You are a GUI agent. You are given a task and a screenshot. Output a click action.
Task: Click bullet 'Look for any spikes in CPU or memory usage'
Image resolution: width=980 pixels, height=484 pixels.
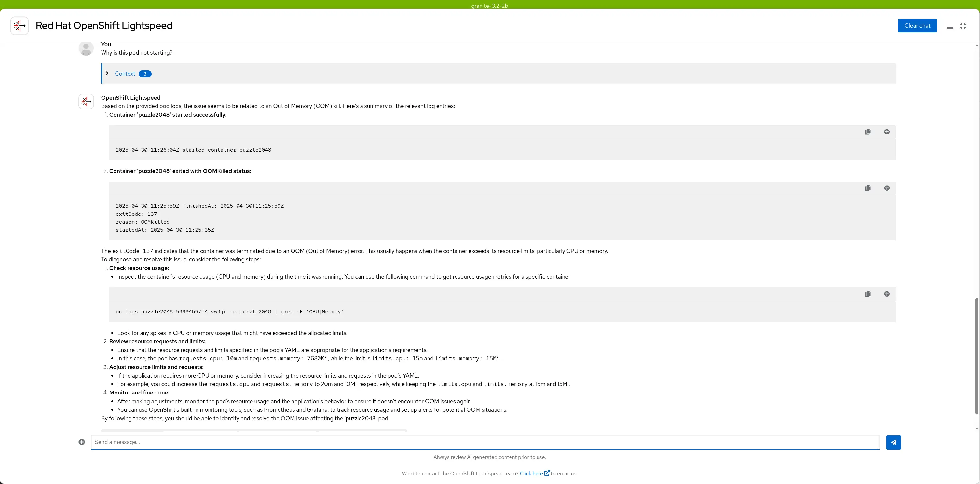[232, 333]
